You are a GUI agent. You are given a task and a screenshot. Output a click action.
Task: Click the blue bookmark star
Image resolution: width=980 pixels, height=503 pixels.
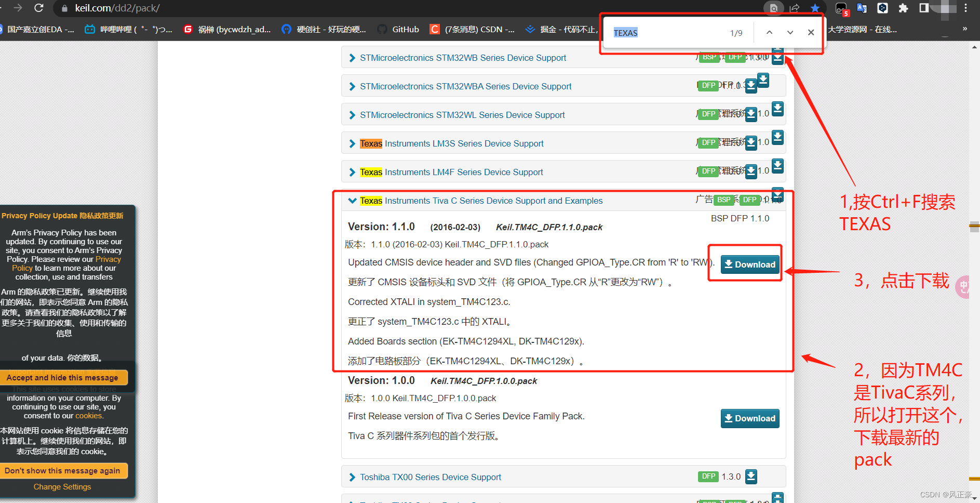click(x=815, y=8)
